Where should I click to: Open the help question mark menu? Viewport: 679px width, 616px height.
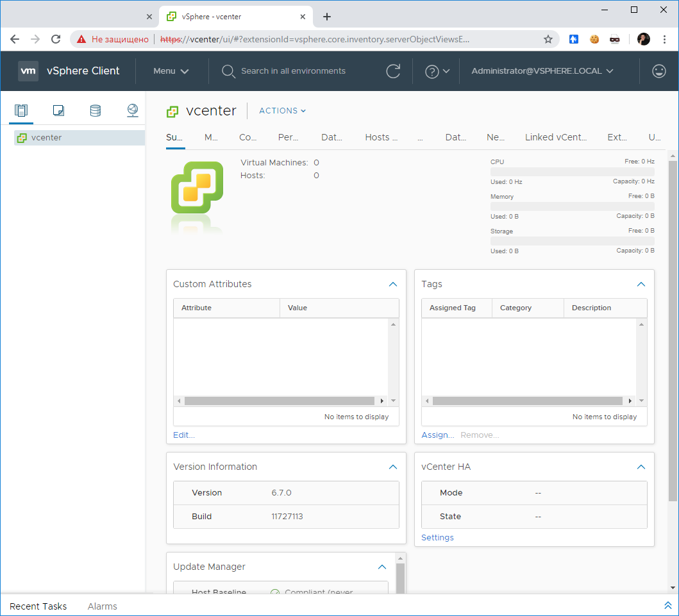(x=437, y=71)
